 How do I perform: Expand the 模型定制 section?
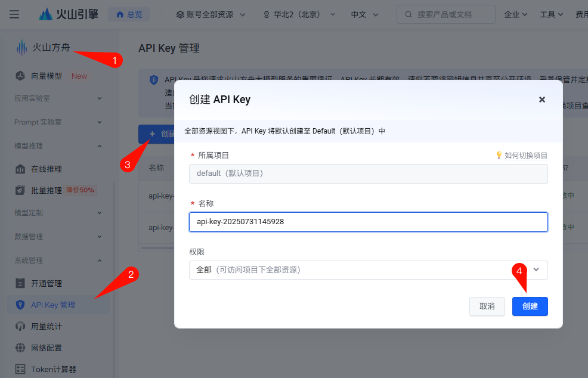pos(58,213)
